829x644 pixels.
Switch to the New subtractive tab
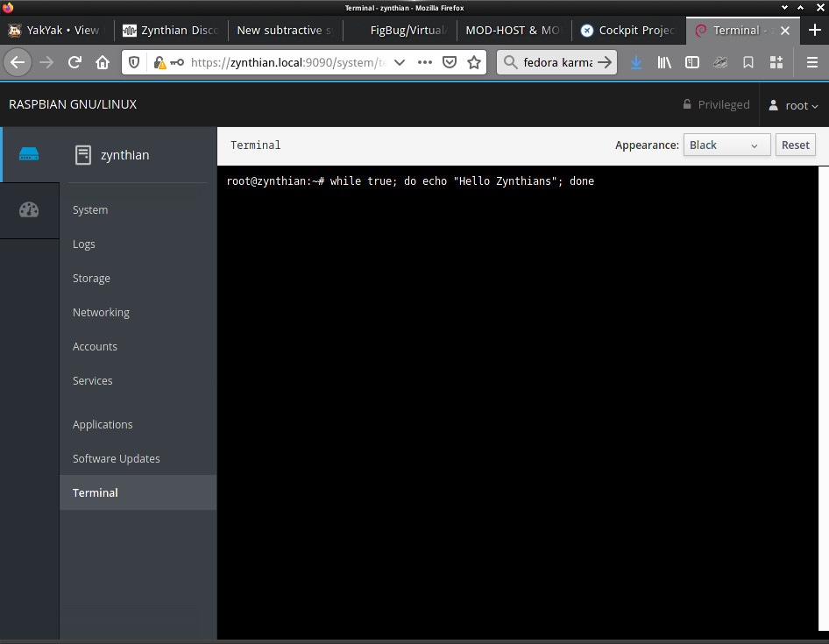tap(286, 30)
